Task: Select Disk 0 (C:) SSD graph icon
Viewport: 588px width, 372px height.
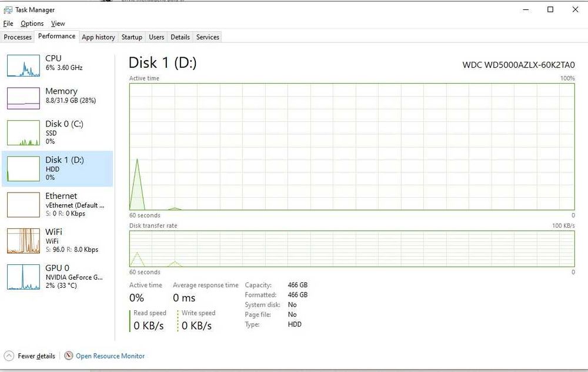Action: point(24,132)
